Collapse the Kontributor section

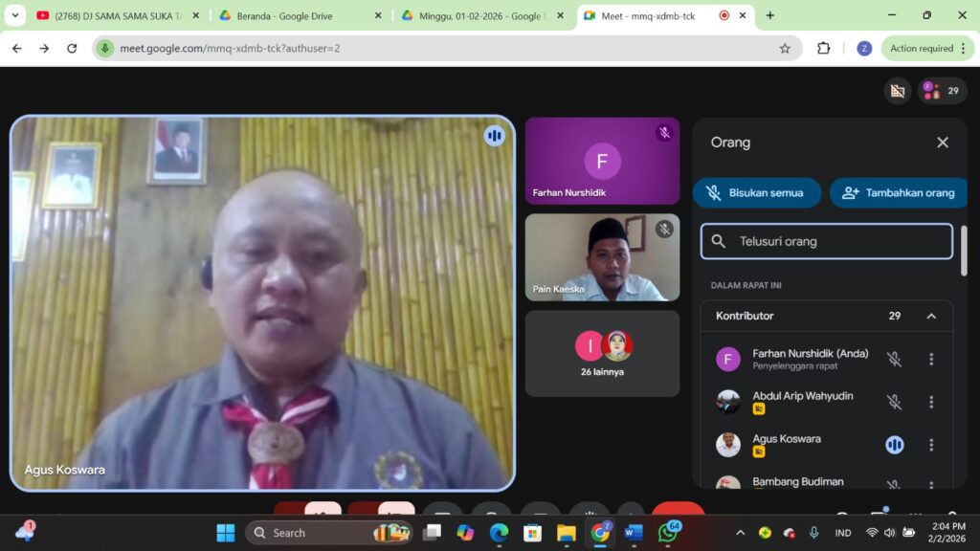(x=931, y=316)
